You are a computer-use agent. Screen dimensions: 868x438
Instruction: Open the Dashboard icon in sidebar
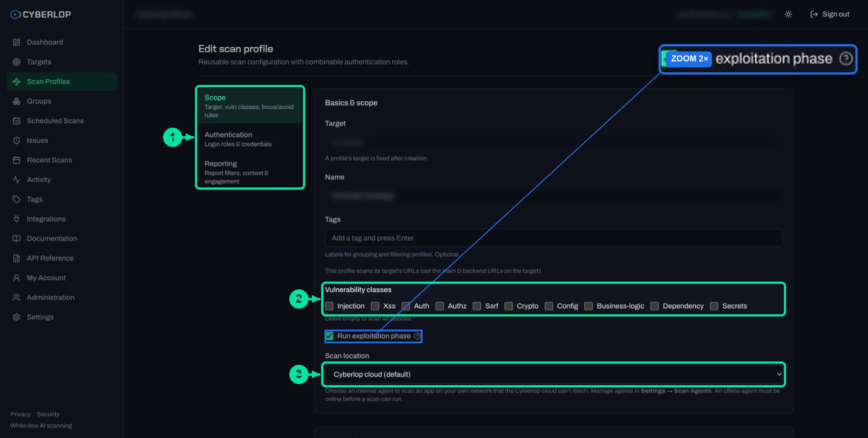click(x=16, y=42)
